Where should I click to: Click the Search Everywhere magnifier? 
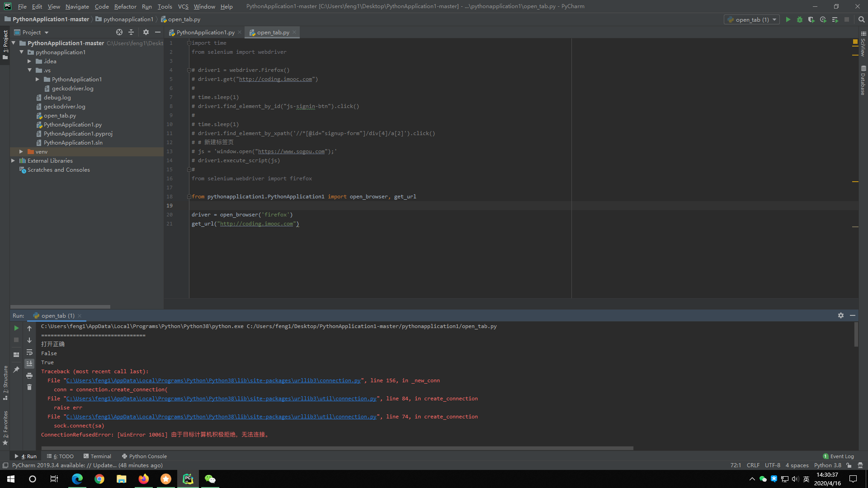(x=861, y=19)
